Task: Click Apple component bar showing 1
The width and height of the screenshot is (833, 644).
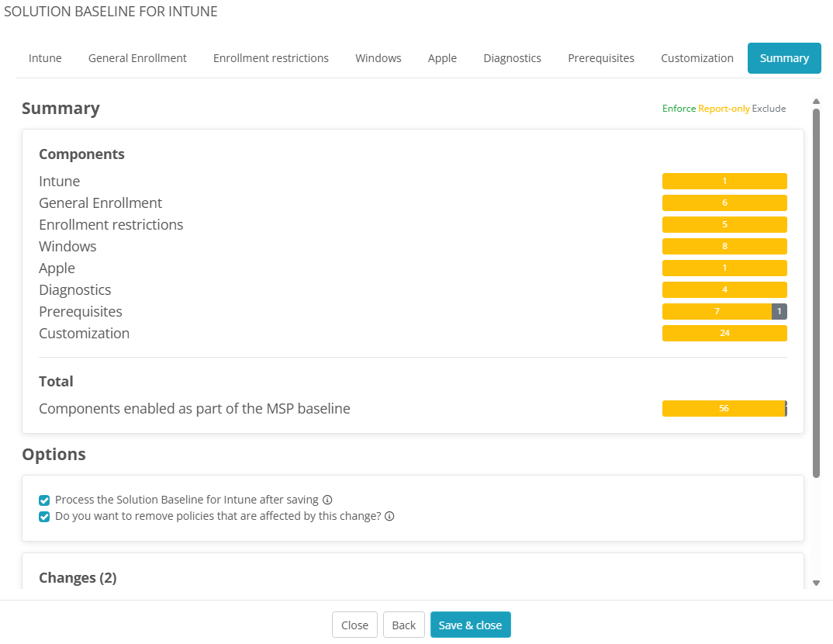Action: (724, 268)
